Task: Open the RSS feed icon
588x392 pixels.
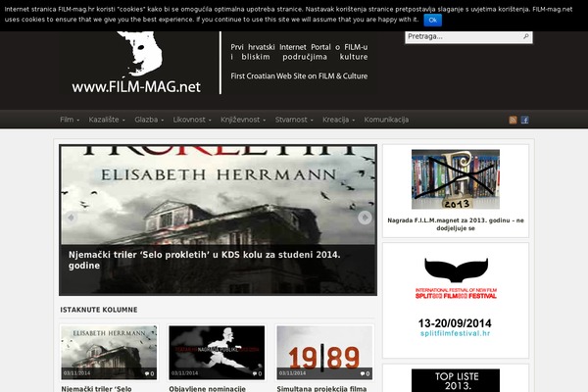Action: [x=513, y=120]
